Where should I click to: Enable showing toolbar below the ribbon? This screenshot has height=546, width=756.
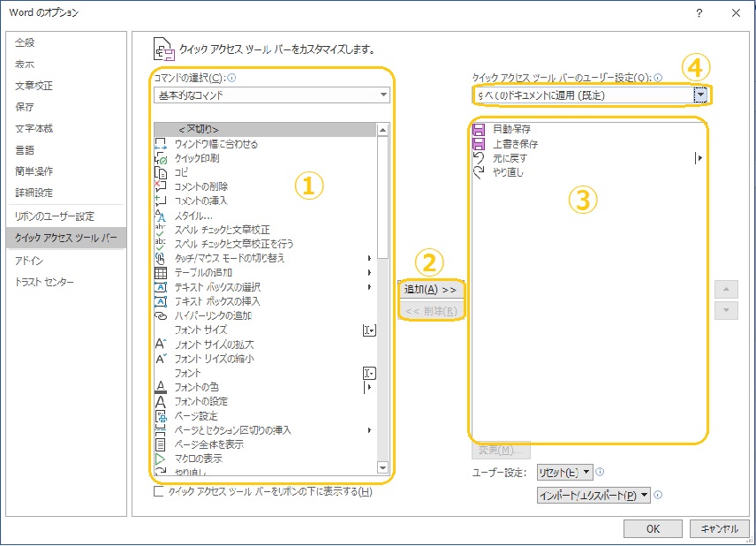point(159,492)
